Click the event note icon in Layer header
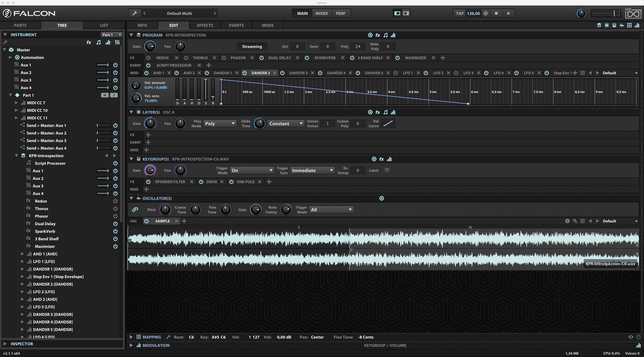Image resolution: width=644 pixels, height=357 pixels. pos(385,112)
